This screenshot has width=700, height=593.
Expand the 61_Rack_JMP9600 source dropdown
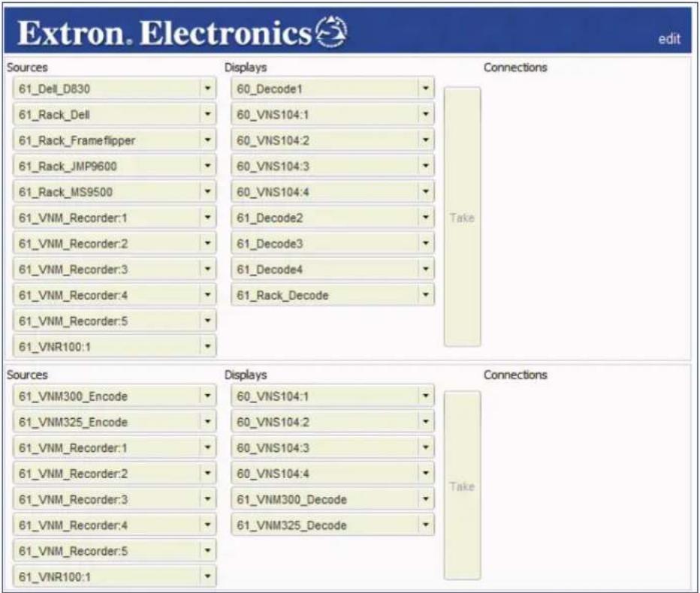tap(207, 166)
